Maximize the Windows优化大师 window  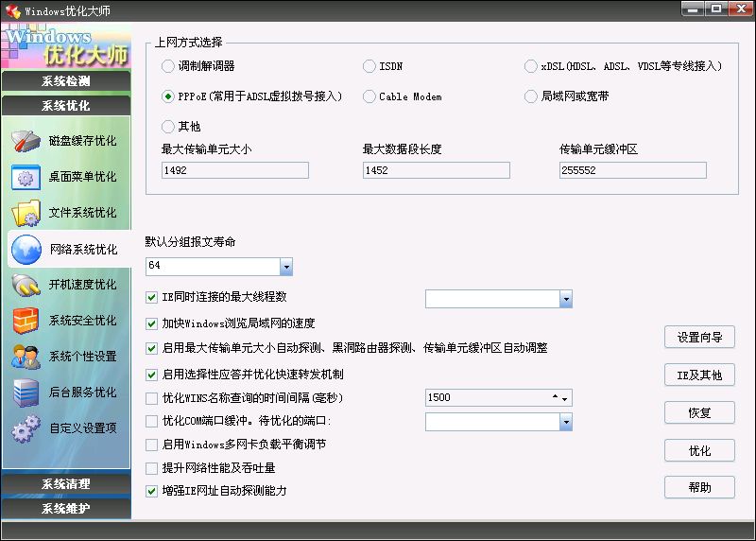pos(716,9)
